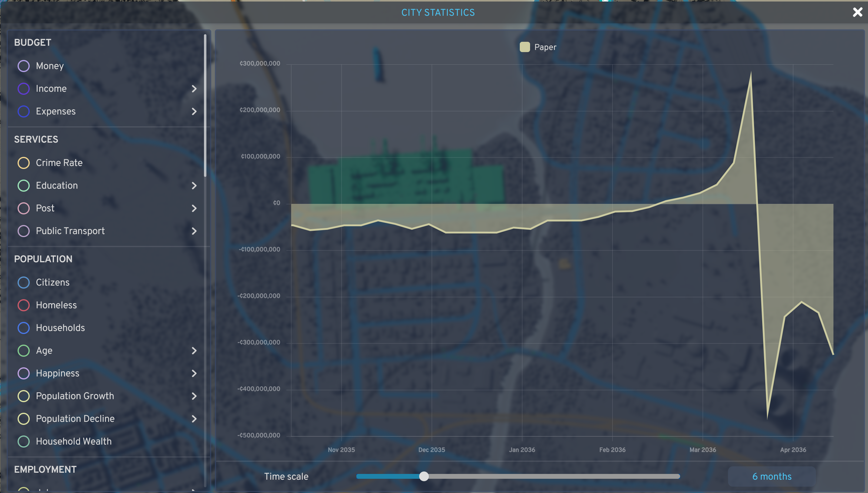Expand the Expenses submenu arrow
This screenshot has width=868, height=493.
[x=194, y=111]
